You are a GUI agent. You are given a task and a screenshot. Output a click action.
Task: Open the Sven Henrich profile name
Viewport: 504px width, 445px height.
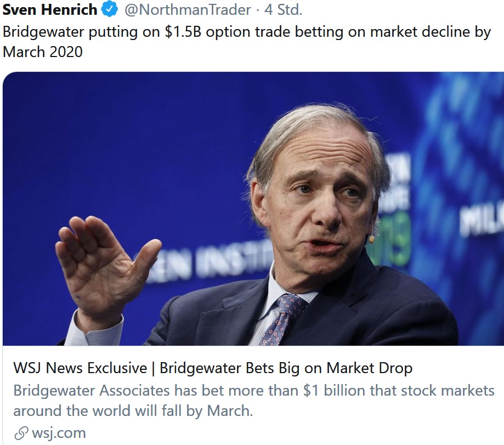49,10
